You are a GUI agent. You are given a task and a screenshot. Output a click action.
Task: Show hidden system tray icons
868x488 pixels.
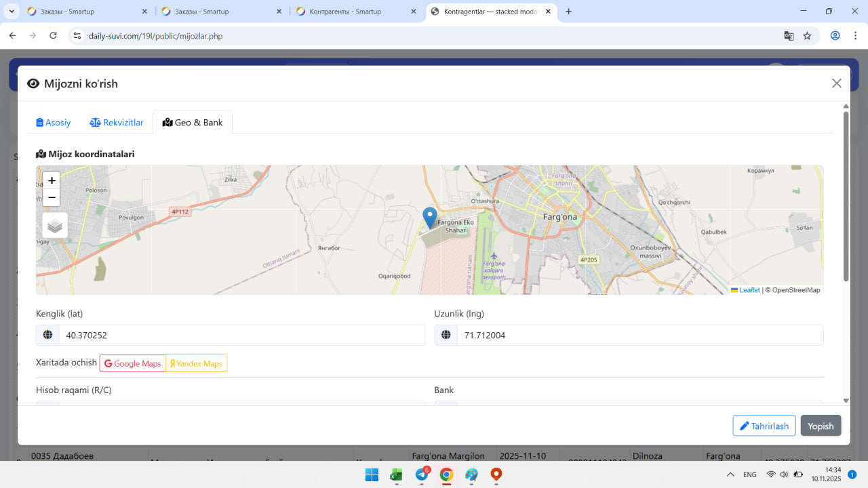730,475
